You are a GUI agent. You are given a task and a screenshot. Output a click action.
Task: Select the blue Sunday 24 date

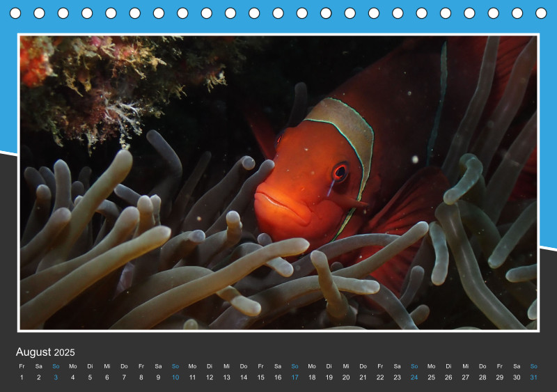[x=414, y=377]
